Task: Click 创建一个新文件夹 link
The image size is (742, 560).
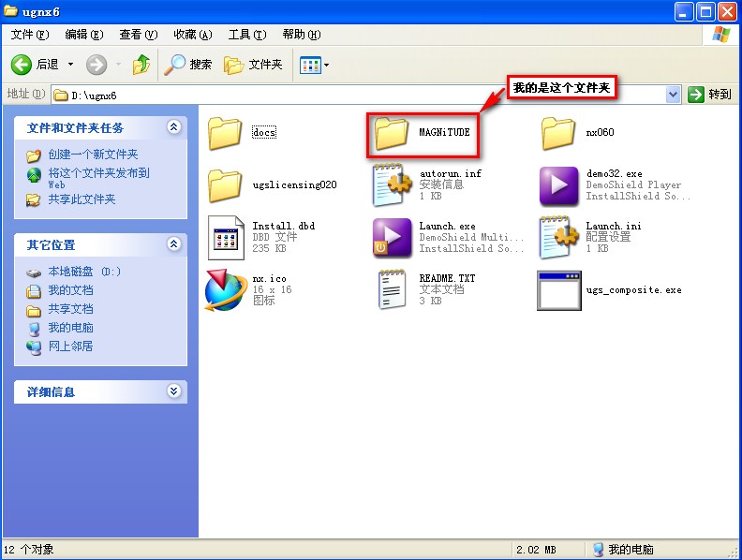Action: click(93, 155)
